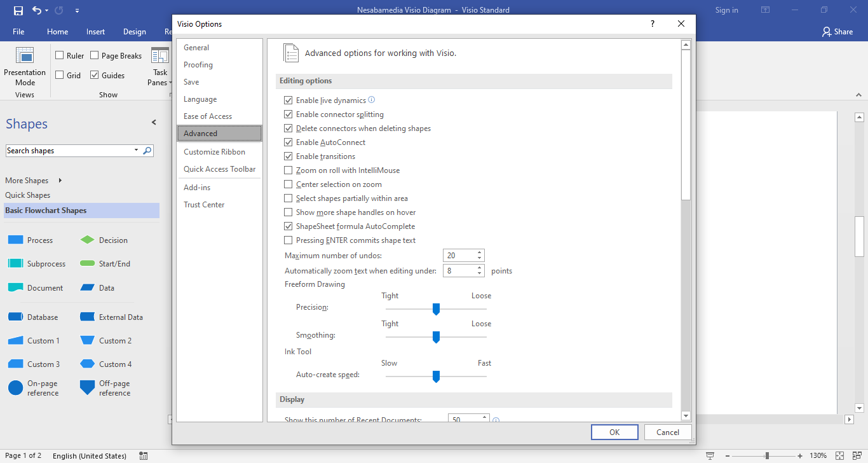Click the Undo arrow in the quick access toolbar
The image size is (868, 463).
point(37,10)
